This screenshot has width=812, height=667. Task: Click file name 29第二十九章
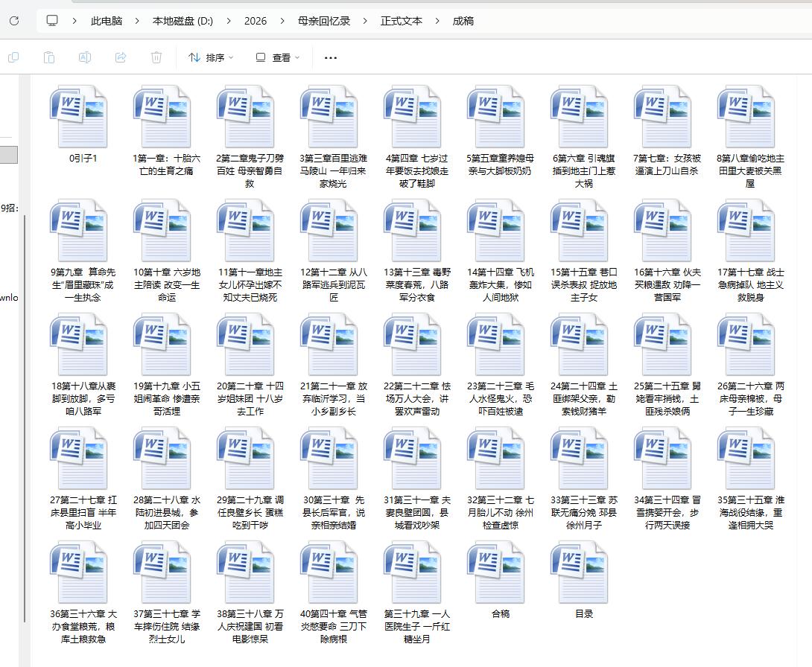250,512
